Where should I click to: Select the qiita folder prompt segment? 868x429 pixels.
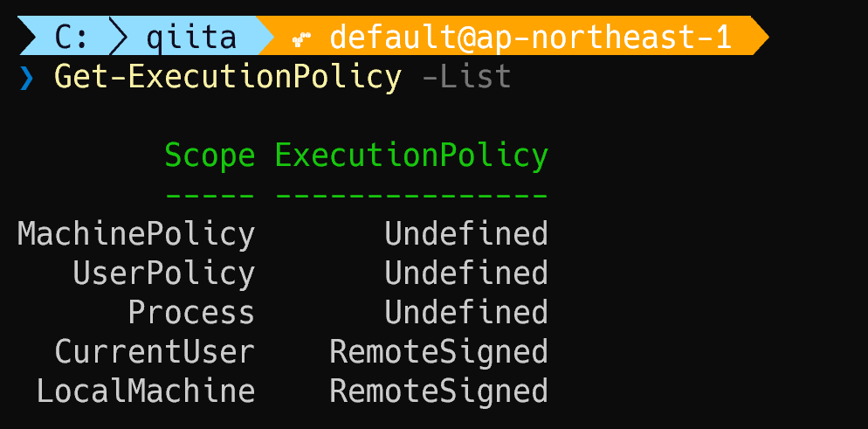click(190, 37)
